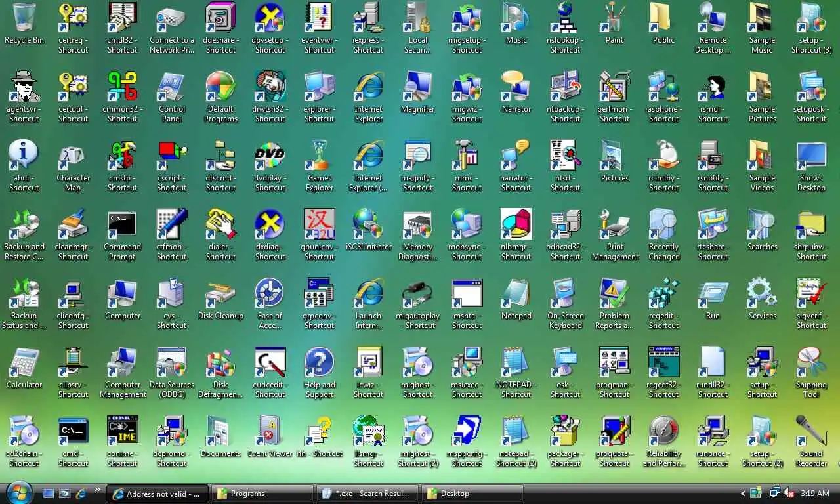Select the Disk Cleanup icon
Viewport: 840px width, 504px height.
coord(221,293)
